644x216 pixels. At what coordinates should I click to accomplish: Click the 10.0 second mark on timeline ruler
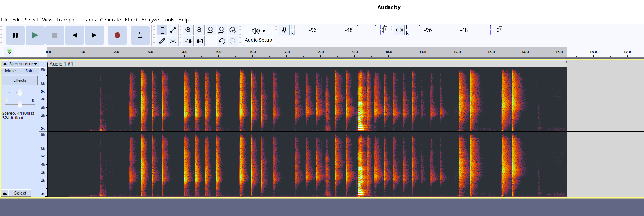click(388, 52)
